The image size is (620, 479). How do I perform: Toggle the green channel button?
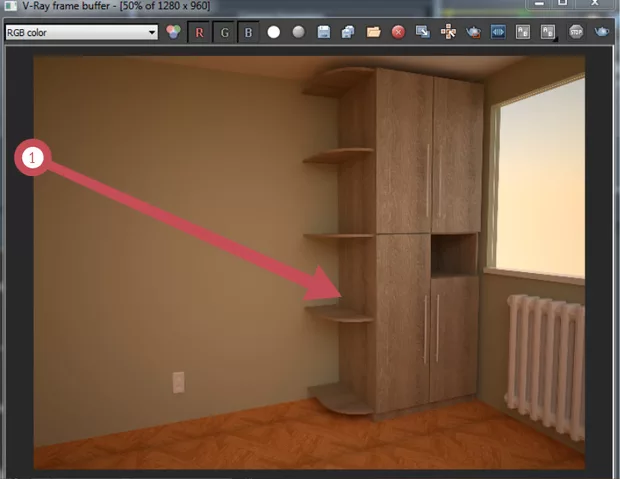coord(224,32)
